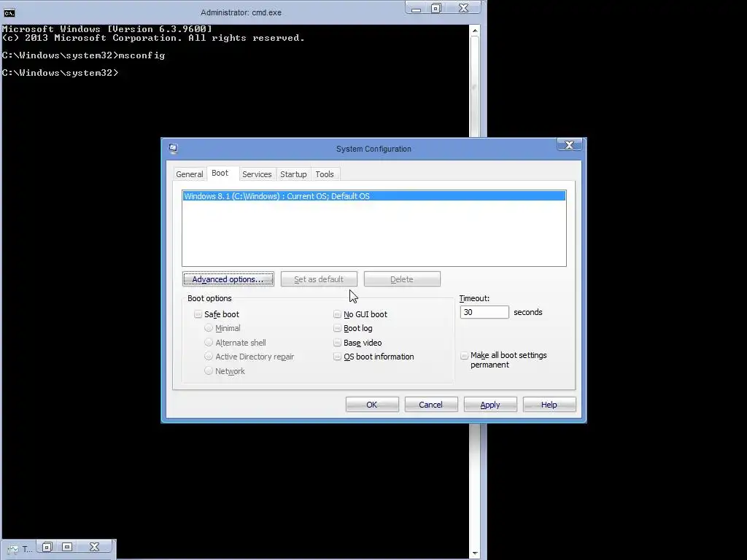Select the Windows 8.1 boot entry
This screenshot has height=560, width=747.
[374, 196]
